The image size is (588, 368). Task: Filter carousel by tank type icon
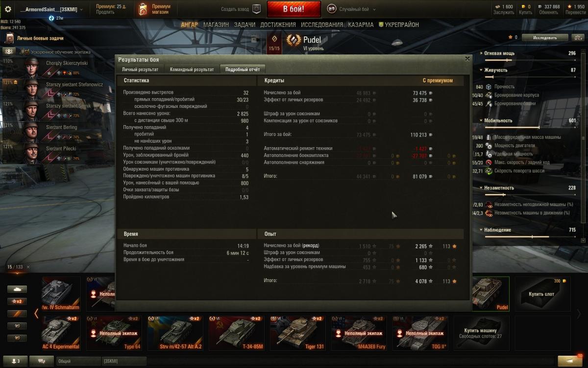tap(17, 289)
